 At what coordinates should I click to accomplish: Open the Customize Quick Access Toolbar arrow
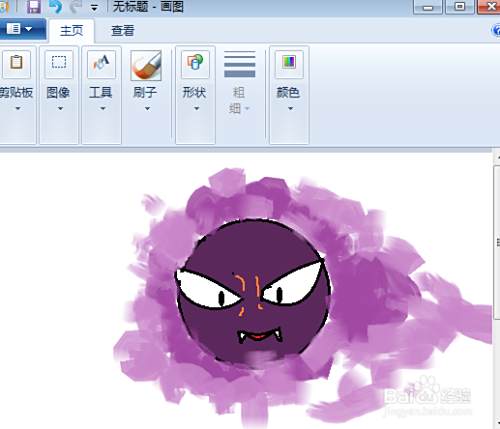(95, 8)
